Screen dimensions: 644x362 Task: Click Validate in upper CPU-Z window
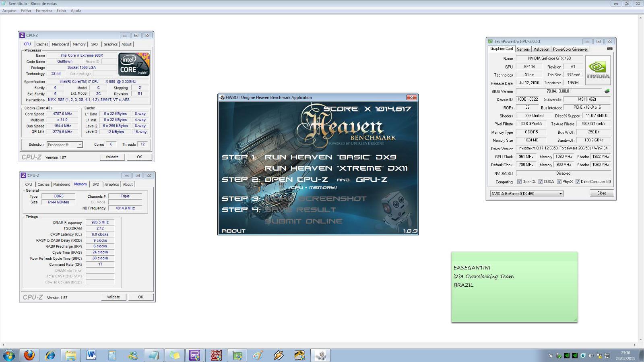click(112, 157)
